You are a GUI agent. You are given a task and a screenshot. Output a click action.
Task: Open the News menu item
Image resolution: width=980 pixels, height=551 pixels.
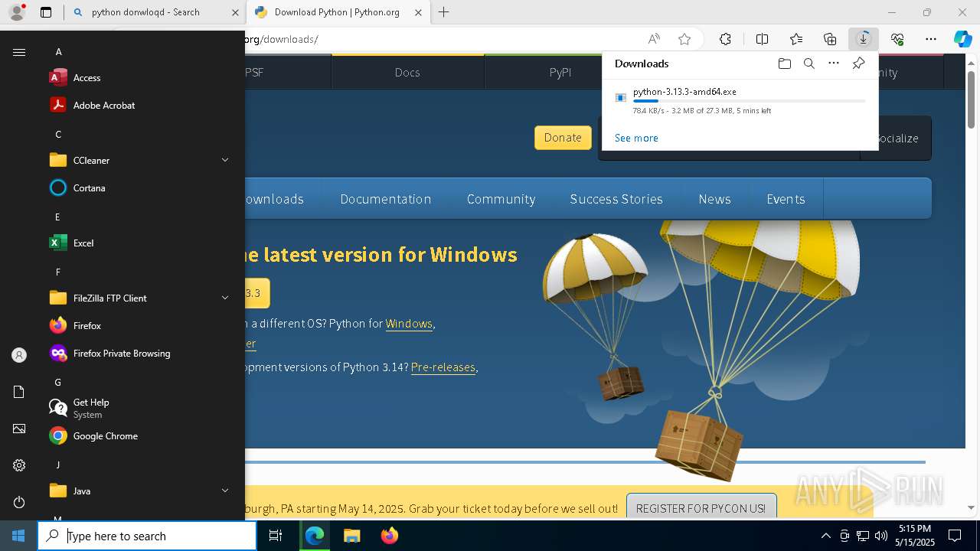[x=714, y=199]
